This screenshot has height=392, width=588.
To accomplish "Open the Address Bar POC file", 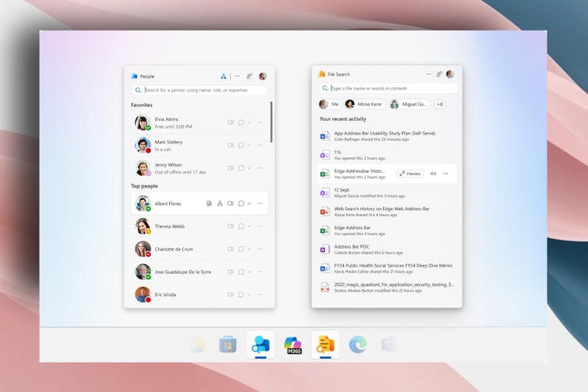I will (351, 247).
